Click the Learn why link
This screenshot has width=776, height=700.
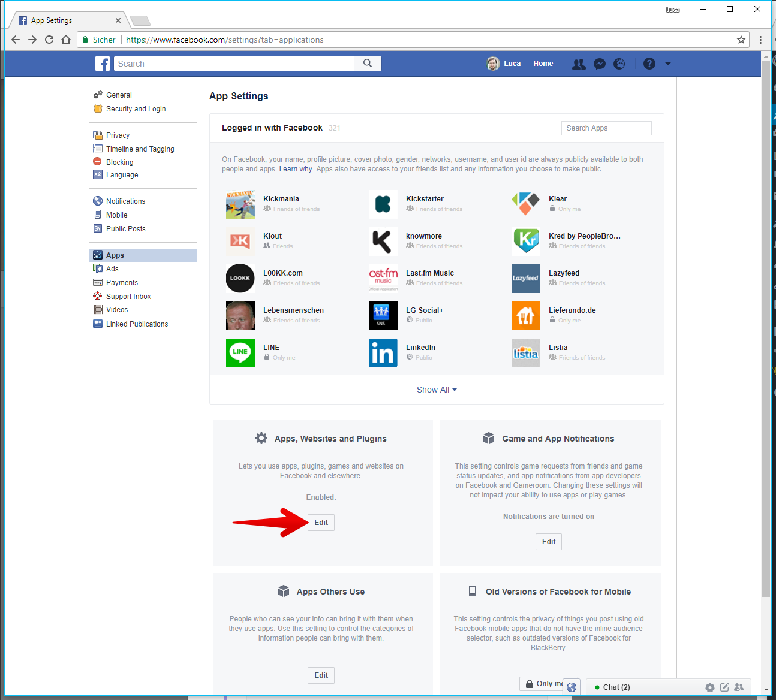coord(295,169)
